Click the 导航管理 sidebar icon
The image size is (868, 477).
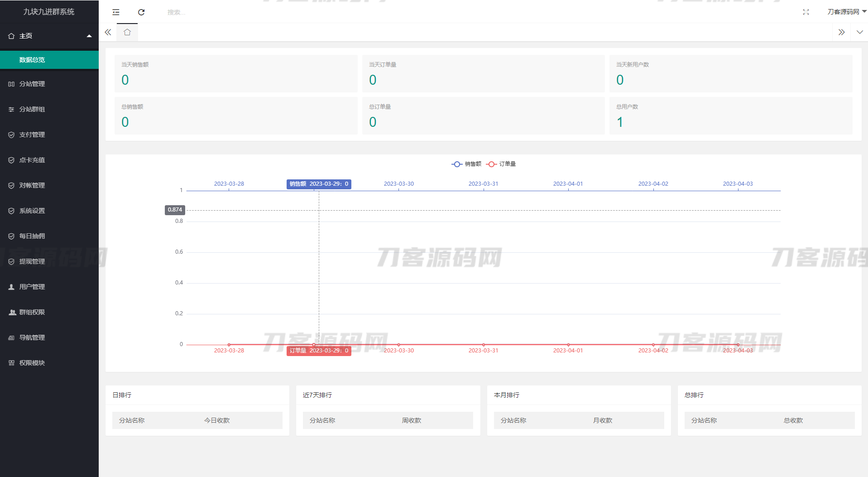point(12,337)
